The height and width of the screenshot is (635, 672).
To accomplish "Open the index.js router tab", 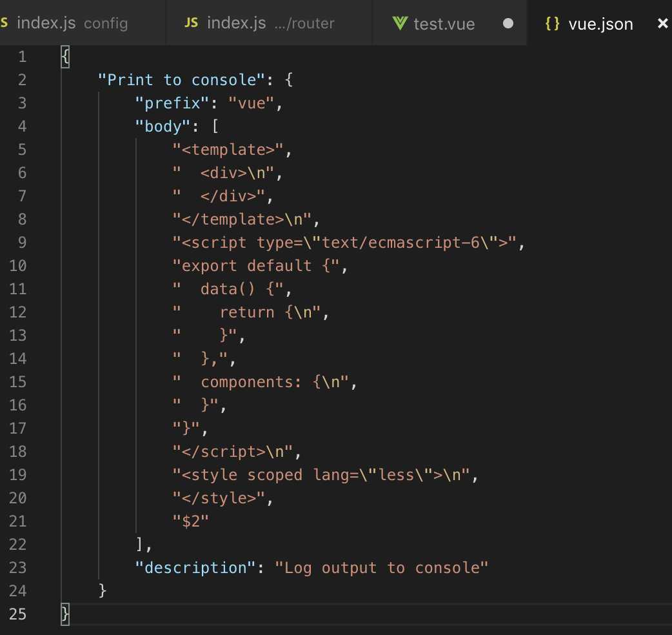I will pos(269,23).
